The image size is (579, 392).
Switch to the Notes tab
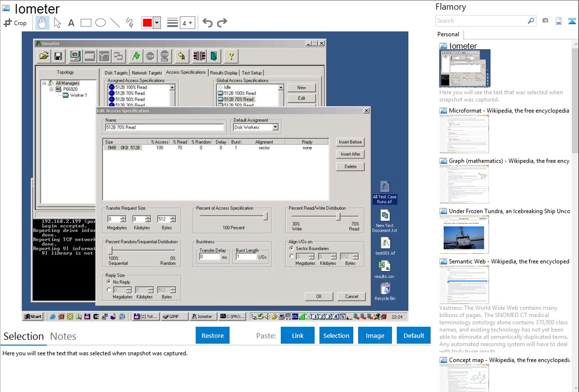[x=63, y=336]
